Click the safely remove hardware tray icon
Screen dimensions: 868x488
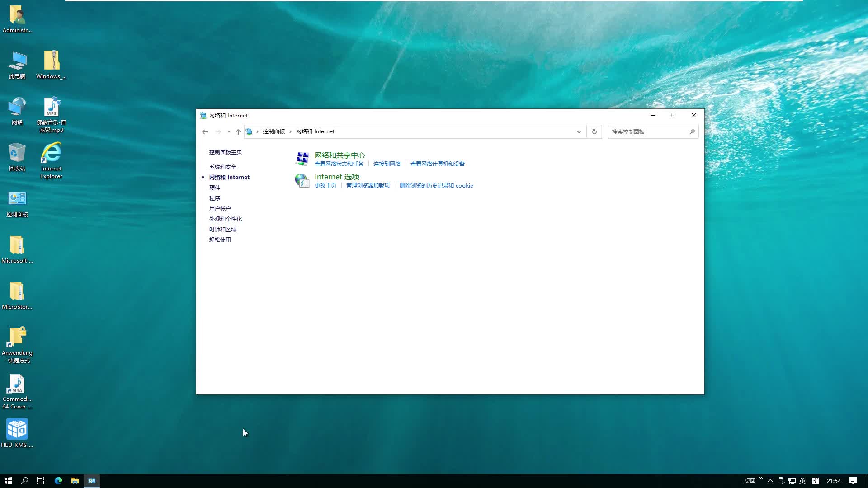tap(781, 481)
